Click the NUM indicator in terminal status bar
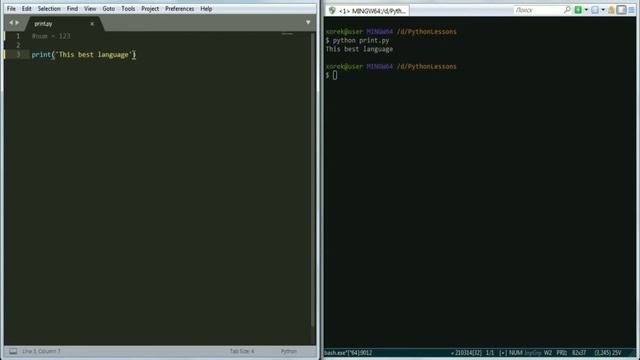The width and height of the screenshot is (640, 360). (x=516, y=353)
